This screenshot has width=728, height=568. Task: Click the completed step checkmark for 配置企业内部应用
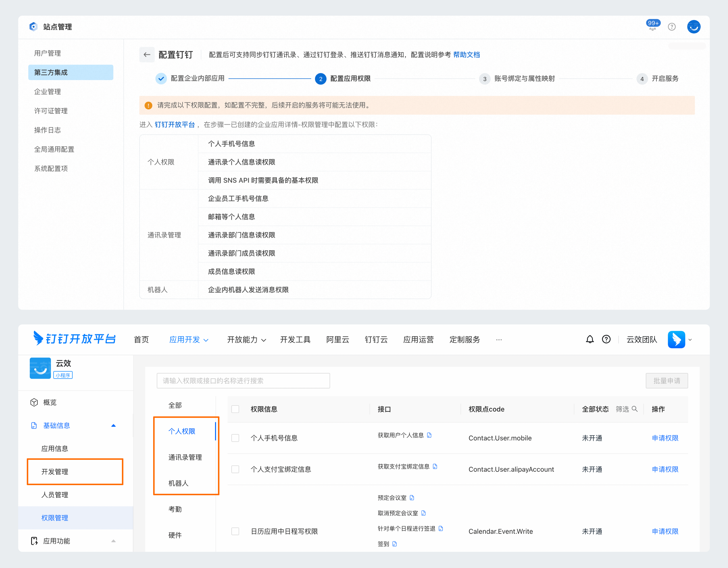coord(161,79)
